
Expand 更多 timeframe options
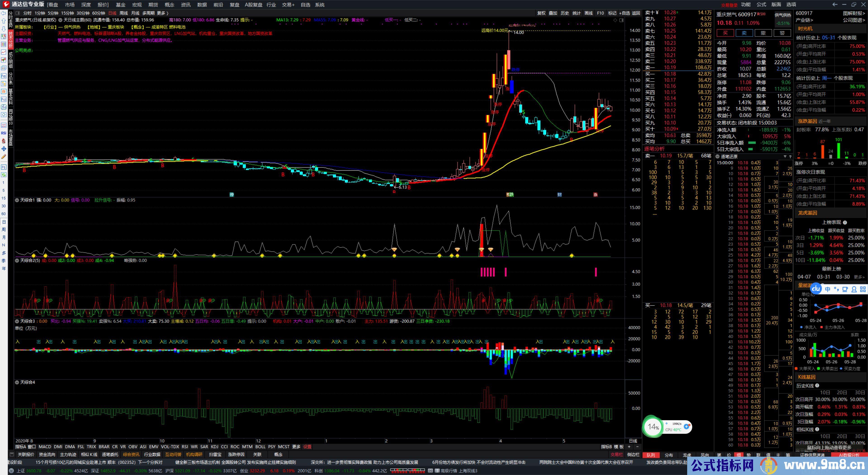coord(163,13)
